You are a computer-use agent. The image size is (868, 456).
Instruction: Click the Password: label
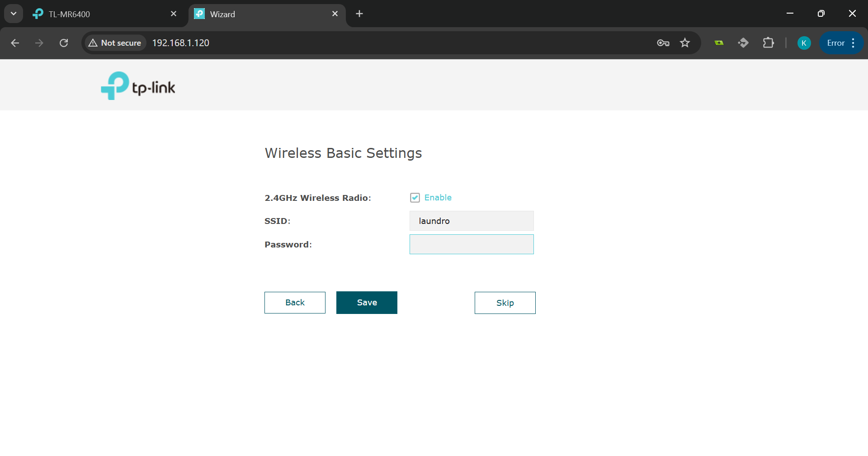(x=288, y=245)
